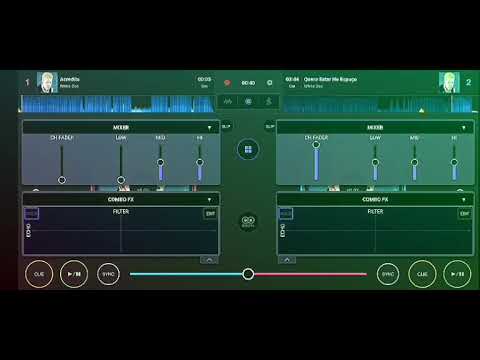
Task: Enable SYNC on deck 2
Action: pos(388,274)
